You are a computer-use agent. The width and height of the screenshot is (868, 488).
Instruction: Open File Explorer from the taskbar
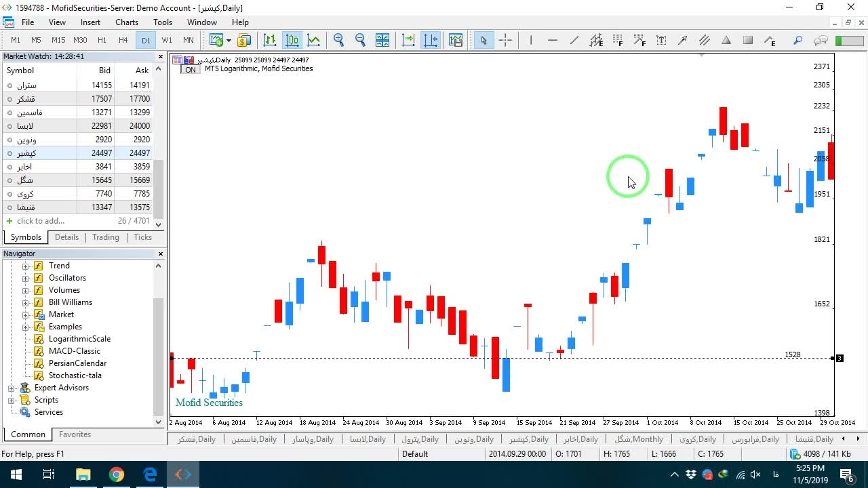[x=83, y=474]
